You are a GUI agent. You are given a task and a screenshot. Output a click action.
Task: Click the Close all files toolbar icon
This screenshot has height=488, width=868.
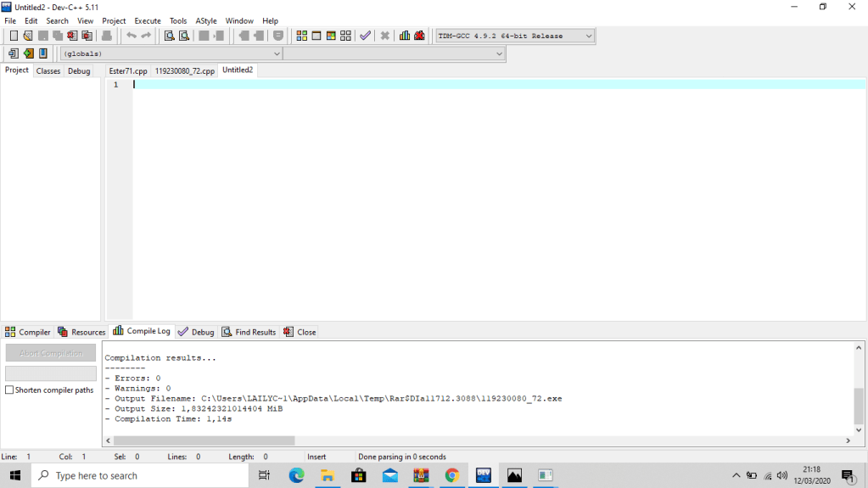click(x=87, y=36)
